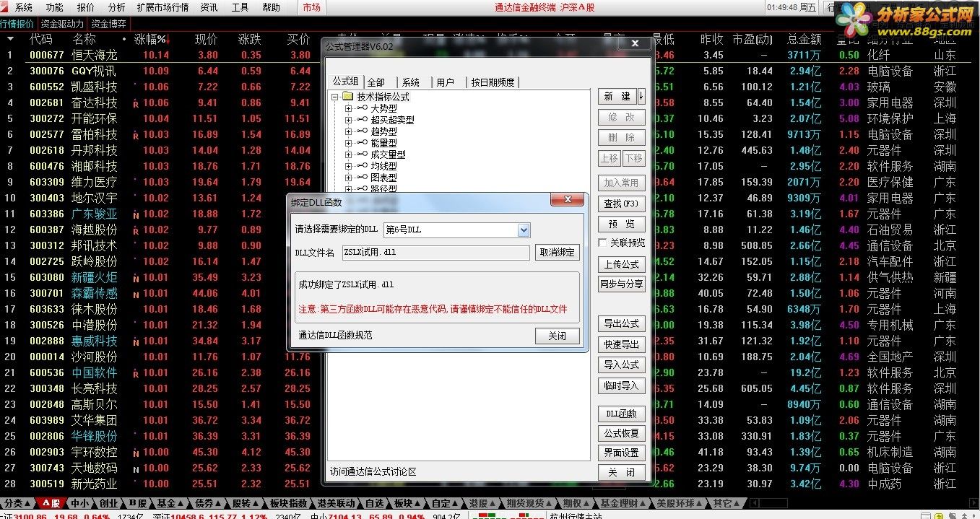Screen dimensions: 980x519
Task: Sort by the 总金额 column header
Action: 804,39
